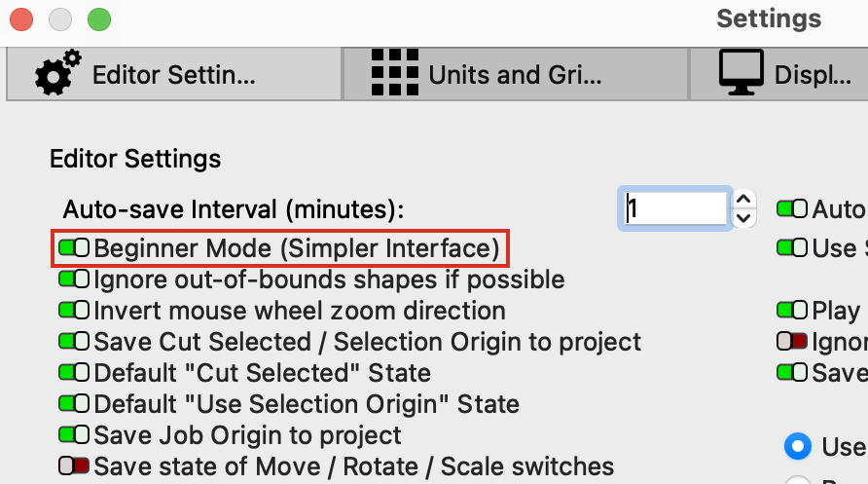Screen dimensions: 868x484
Task: Select the blue 'Use' radio button
Action: (x=798, y=447)
